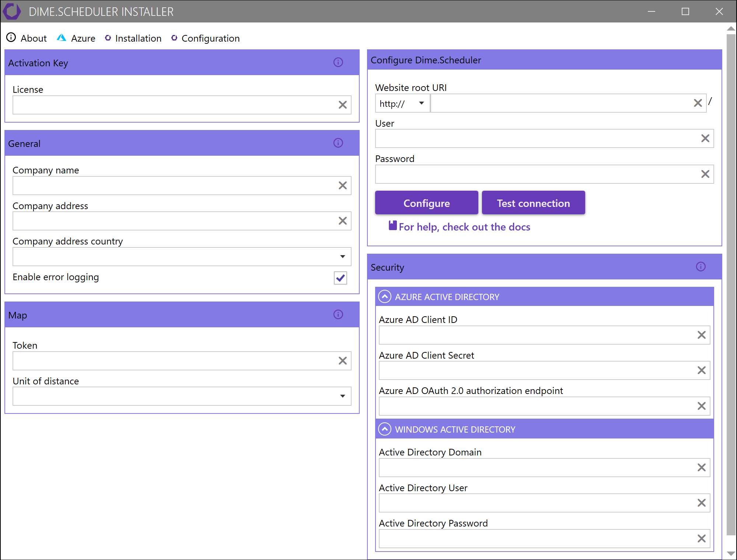This screenshot has height=560, width=737.
Task: Click the Test connection button
Action: click(534, 203)
